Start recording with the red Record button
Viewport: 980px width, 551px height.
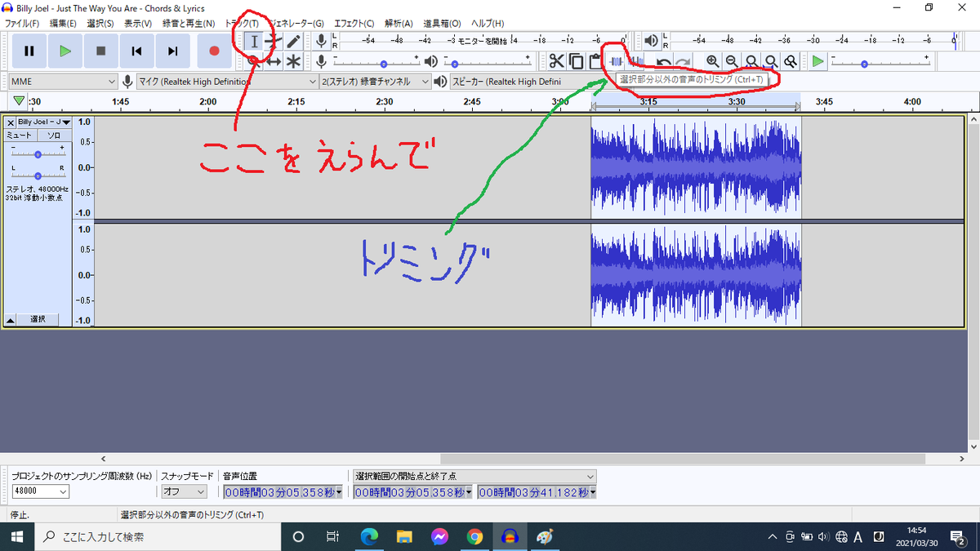[x=214, y=51]
